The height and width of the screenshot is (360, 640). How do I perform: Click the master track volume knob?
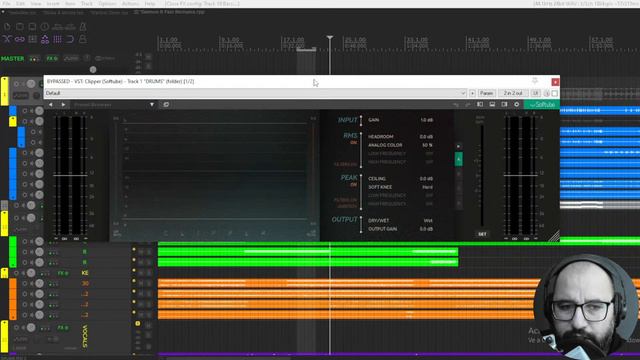click(93, 69)
